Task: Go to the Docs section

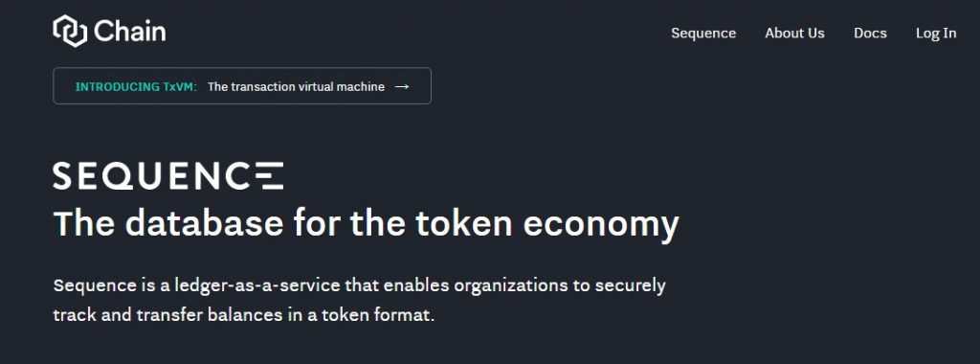Action: 870,34
